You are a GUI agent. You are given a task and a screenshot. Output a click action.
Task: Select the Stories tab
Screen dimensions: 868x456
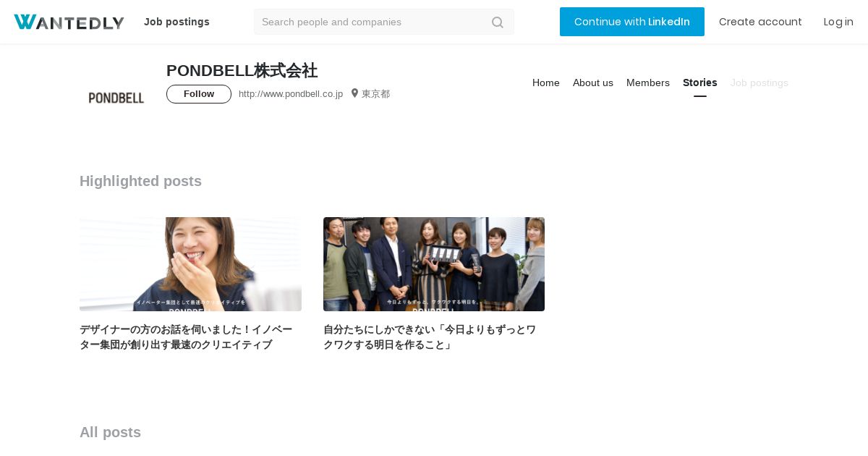pos(700,83)
